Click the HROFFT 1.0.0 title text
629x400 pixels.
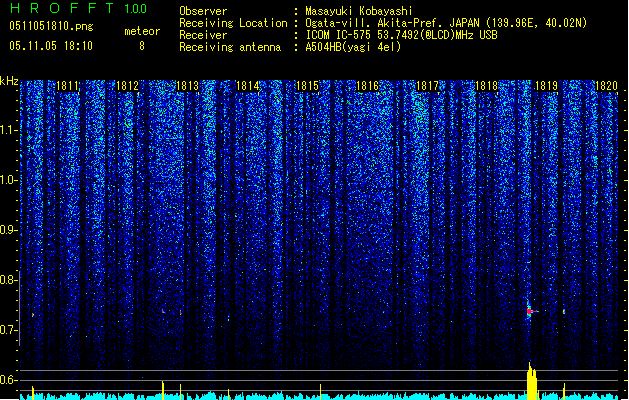coord(79,8)
